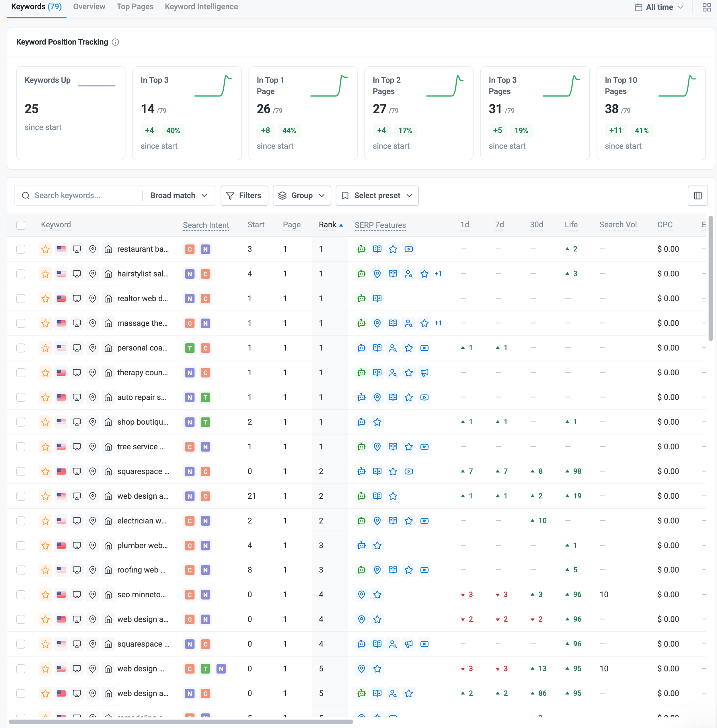This screenshot has width=717, height=728.
Task: Check the restaurant ba... row checkbox
Action: [x=21, y=249]
